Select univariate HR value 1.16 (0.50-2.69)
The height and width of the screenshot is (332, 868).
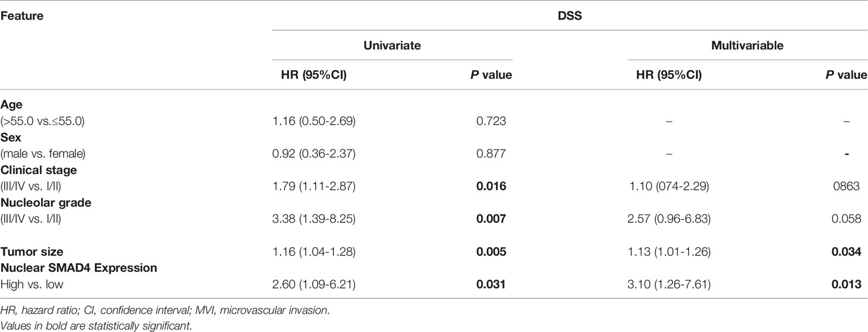pyautogui.click(x=313, y=121)
